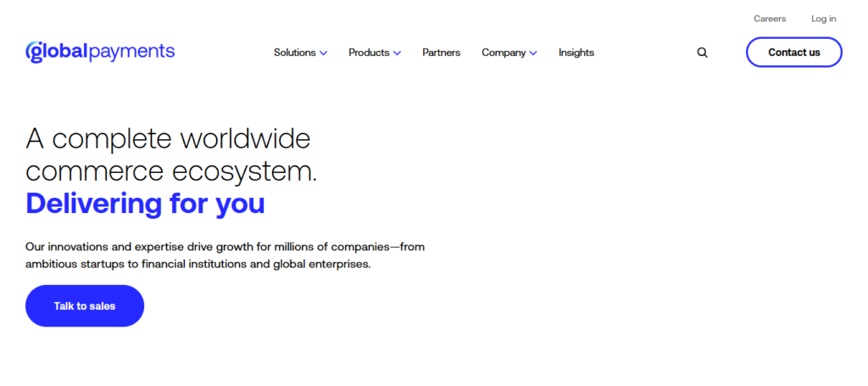Click the 'Delivering for you' headline
The width and height of the screenshot is (868, 386).
point(145,204)
